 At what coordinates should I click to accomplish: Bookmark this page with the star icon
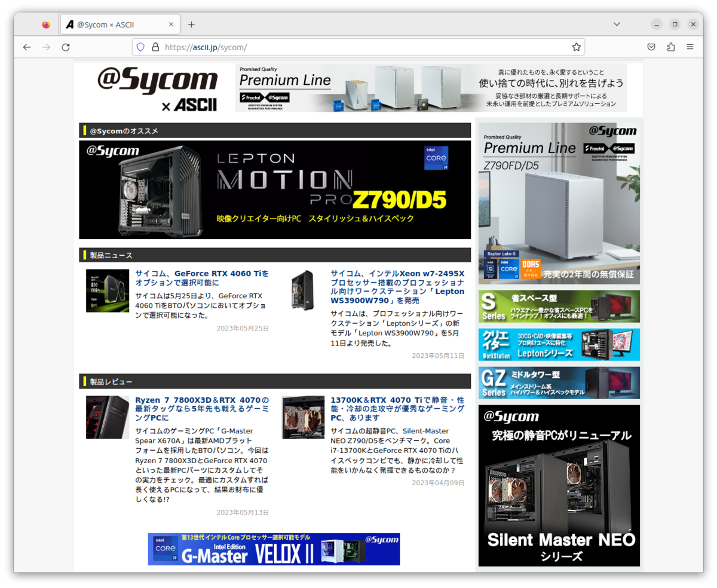click(x=576, y=47)
